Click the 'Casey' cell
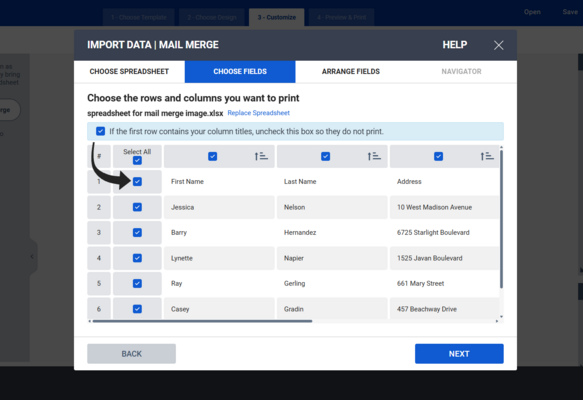Screen dimensions: 583x400 point(219,308)
